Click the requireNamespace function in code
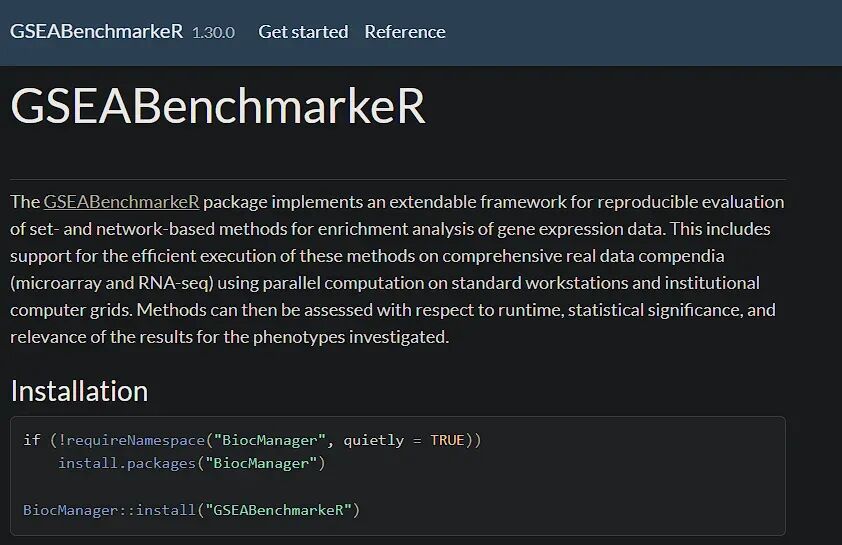The image size is (842, 545). click(136, 440)
